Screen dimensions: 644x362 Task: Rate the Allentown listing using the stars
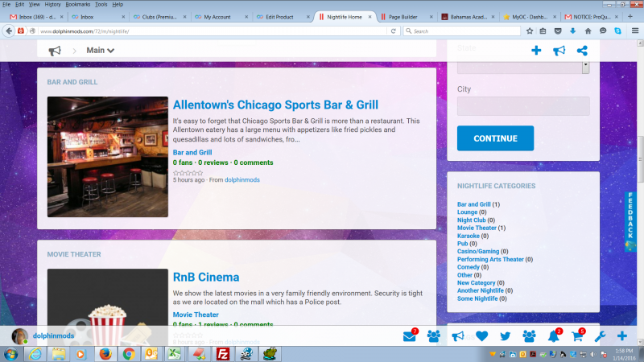click(x=188, y=173)
